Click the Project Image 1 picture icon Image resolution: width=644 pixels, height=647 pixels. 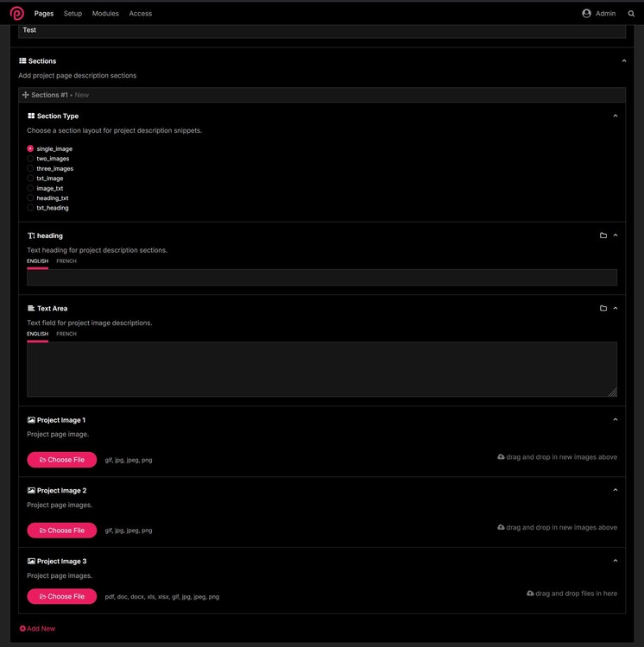pos(31,420)
